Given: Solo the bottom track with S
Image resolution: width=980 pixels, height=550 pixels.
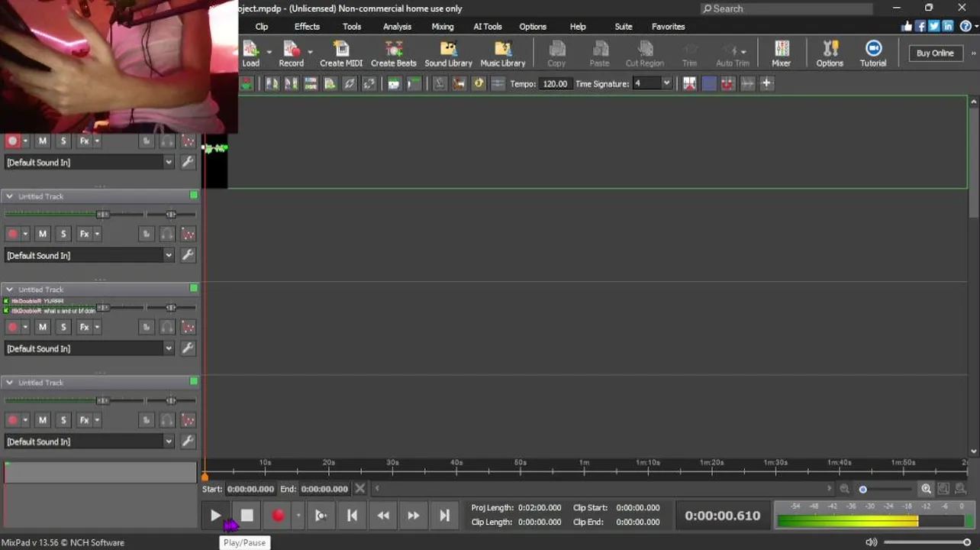Looking at the screenshot, I should [x=63, y=420].
